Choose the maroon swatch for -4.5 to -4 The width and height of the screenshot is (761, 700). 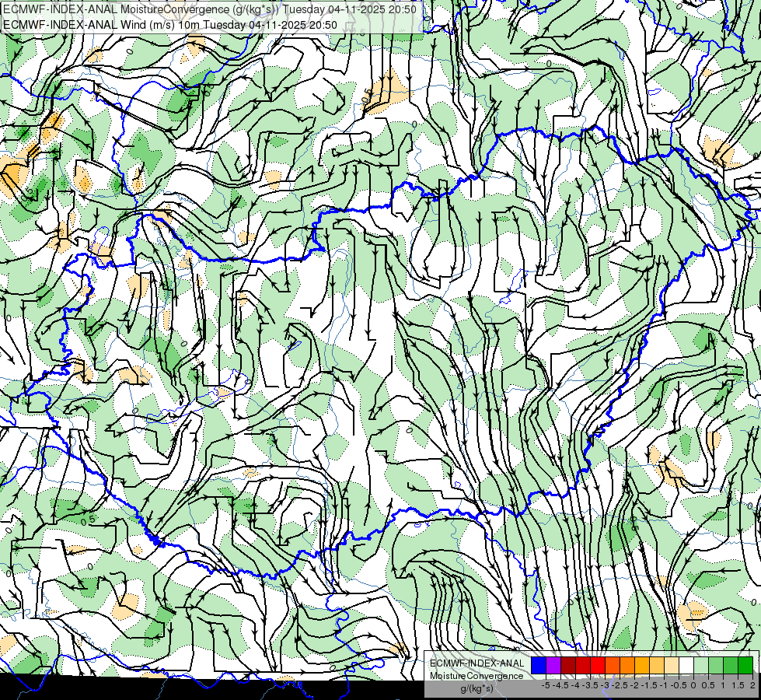coord(568,666)
